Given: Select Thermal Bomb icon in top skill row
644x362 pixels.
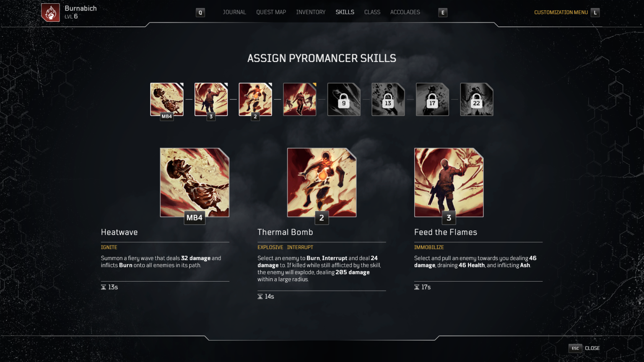Looking at the screenshot, I should point(255,99).
